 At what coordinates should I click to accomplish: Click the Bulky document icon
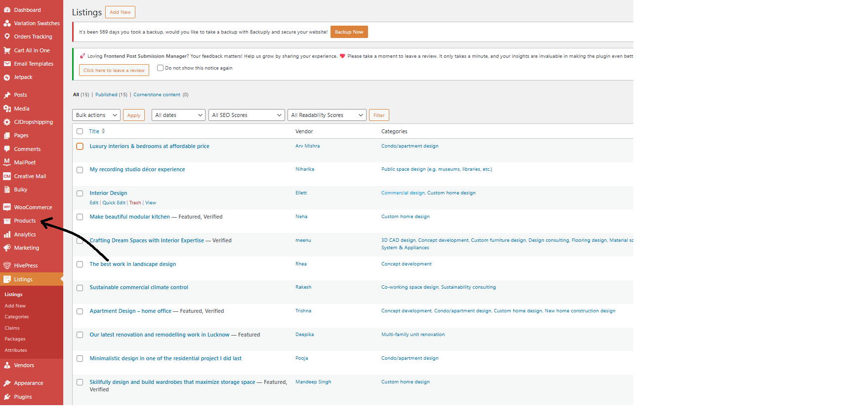pyautogui.click(x=7, y=189)
